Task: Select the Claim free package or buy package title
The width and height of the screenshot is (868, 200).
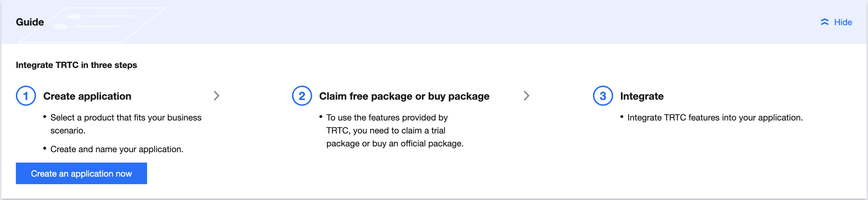Action: (404, 96)
